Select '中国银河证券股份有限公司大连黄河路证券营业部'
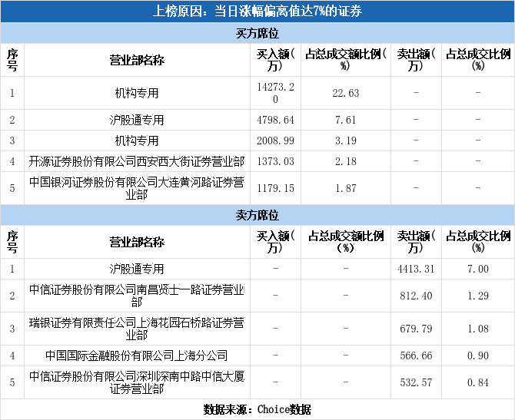Viewport: 515px width, 420px height. pyautogui.click(x=137, y=188)
